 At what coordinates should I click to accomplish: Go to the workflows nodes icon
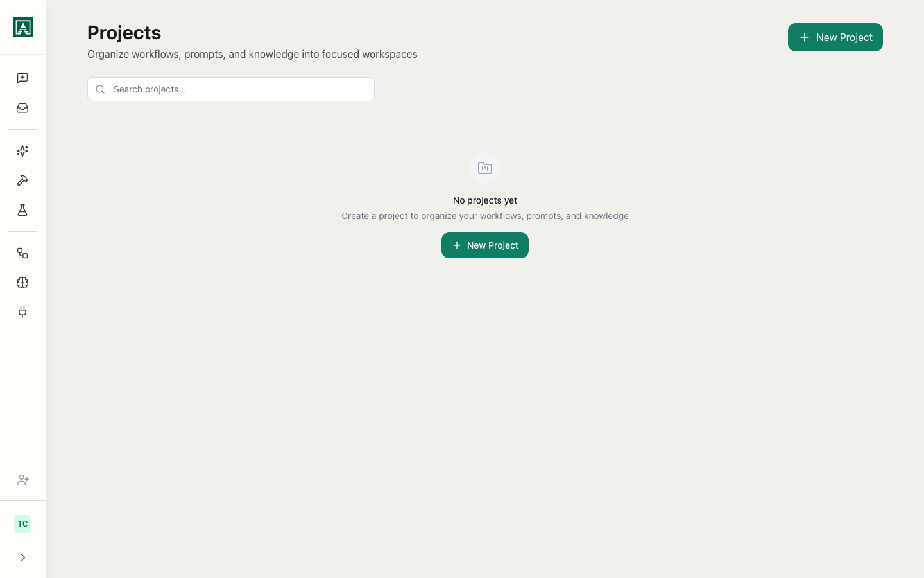tap(22, 253)
